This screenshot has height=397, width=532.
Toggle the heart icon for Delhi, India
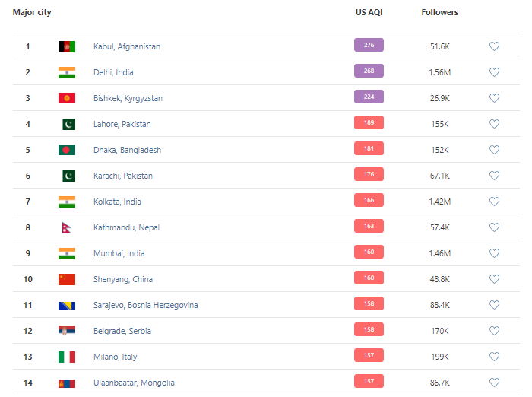[494, 72]
